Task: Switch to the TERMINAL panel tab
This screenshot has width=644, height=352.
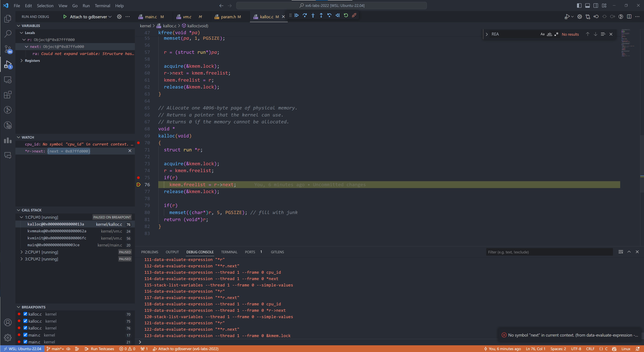Action: tap(229, 252)
